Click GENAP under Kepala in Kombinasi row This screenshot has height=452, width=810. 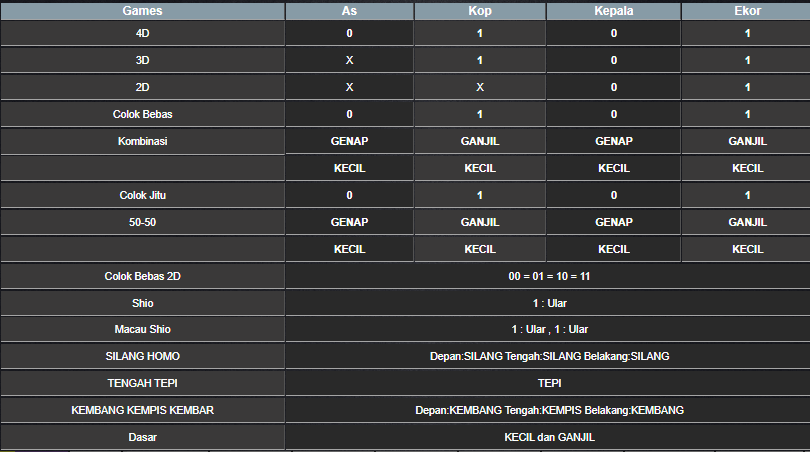614,141
